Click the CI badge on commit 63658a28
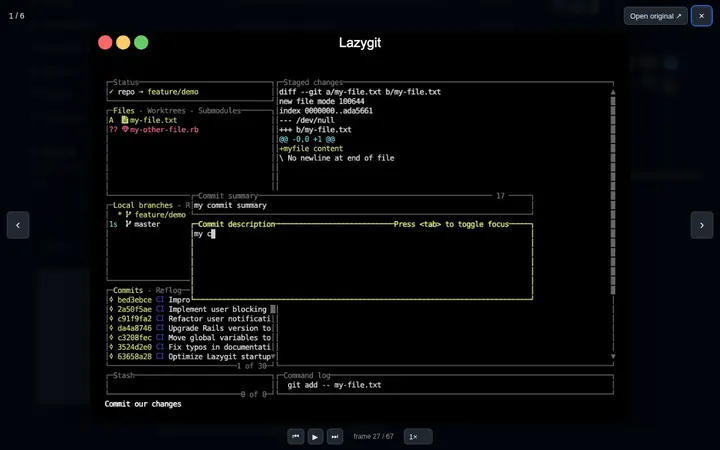The image size is (720, 450). (160, 357)
